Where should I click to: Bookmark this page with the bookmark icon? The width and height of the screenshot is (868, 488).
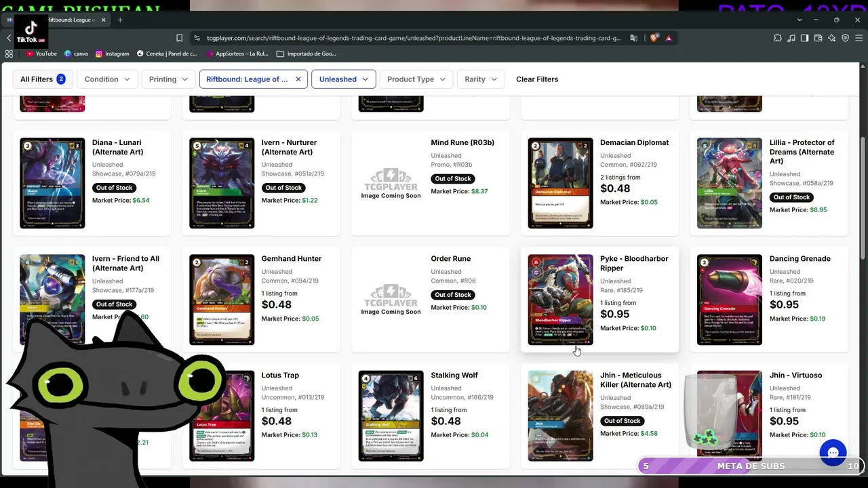tap(179, 38)
